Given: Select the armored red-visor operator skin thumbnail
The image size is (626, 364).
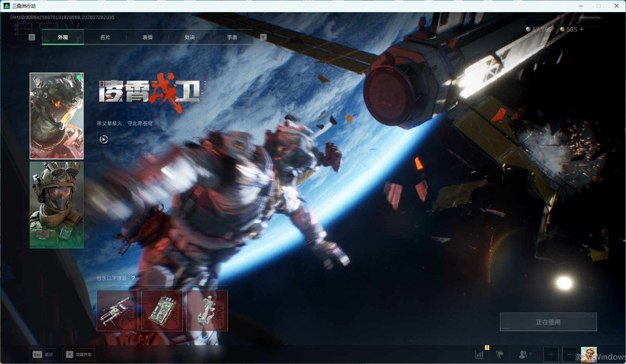Looking at the screenshot, I should coord(57,116).
